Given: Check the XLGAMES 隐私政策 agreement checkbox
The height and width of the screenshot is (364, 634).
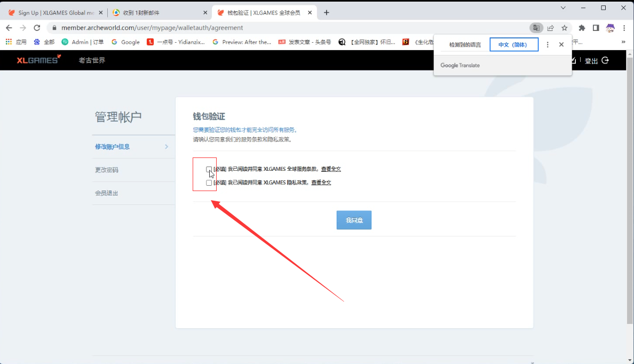Looking at the screenshot, I should tap(209, 183).
